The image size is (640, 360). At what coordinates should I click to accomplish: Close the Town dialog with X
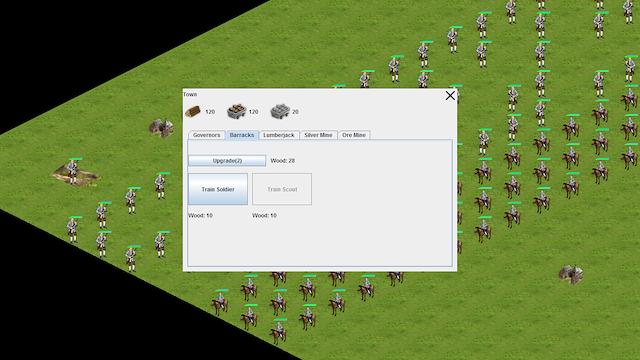pyautogui.click(x=450, y=96)
